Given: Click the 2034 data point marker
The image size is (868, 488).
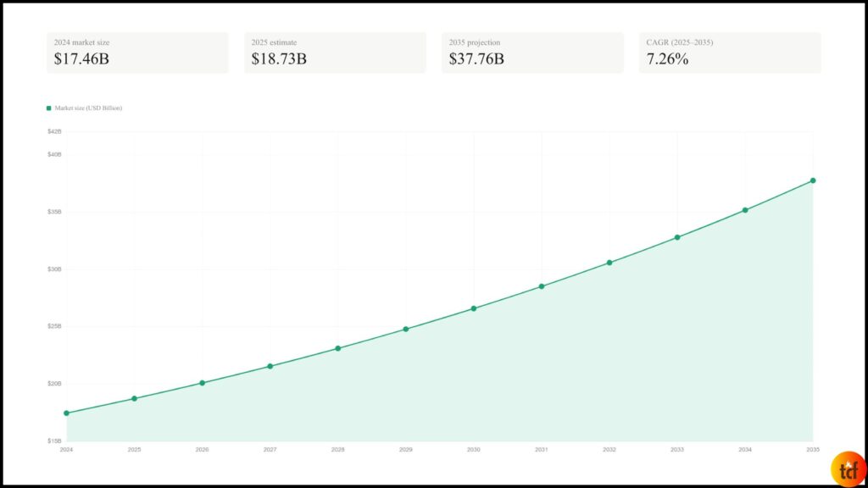Looking at the screenshot, I should point(745,210).
